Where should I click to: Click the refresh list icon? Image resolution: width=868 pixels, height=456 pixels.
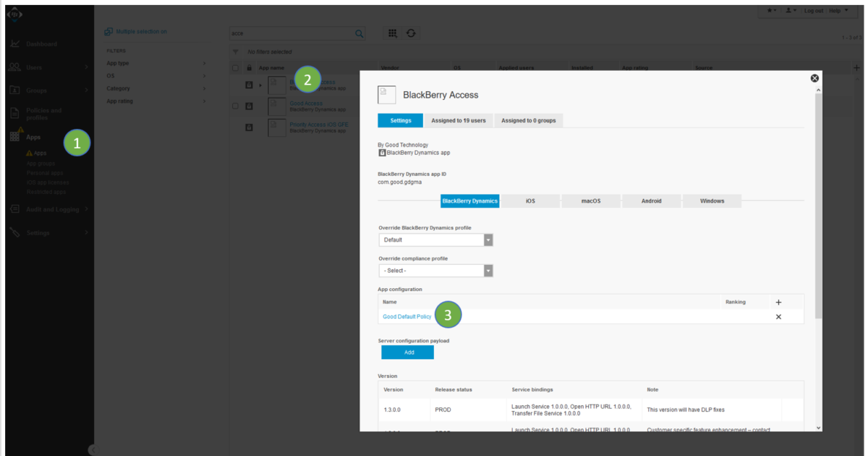[x=411, y=33]
